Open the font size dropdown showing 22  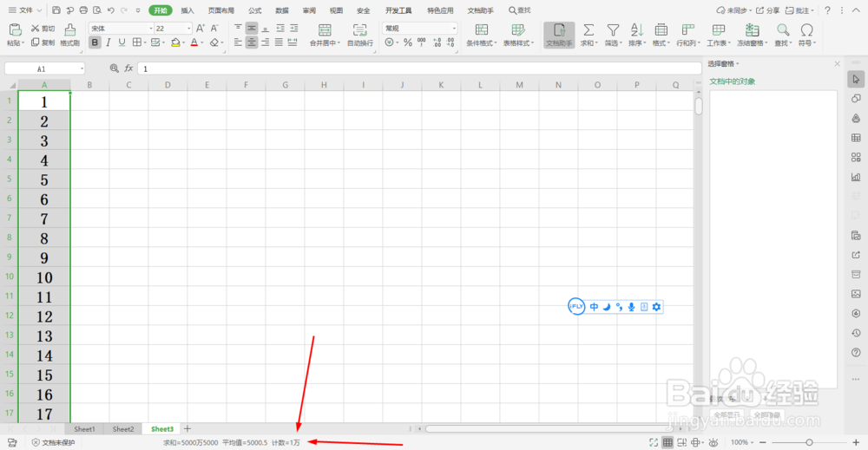tap(188, 29)
